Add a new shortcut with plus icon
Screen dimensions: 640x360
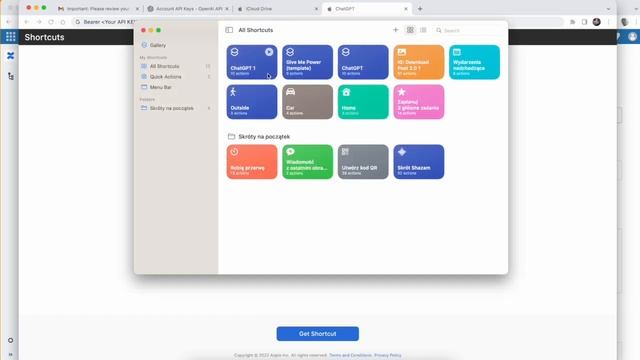point(395,30)
